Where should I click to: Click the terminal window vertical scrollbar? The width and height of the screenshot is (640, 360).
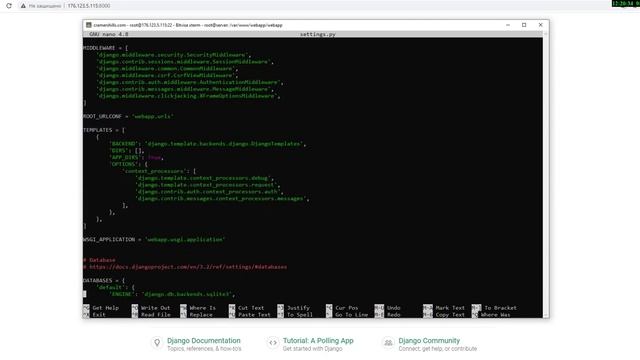546,174
